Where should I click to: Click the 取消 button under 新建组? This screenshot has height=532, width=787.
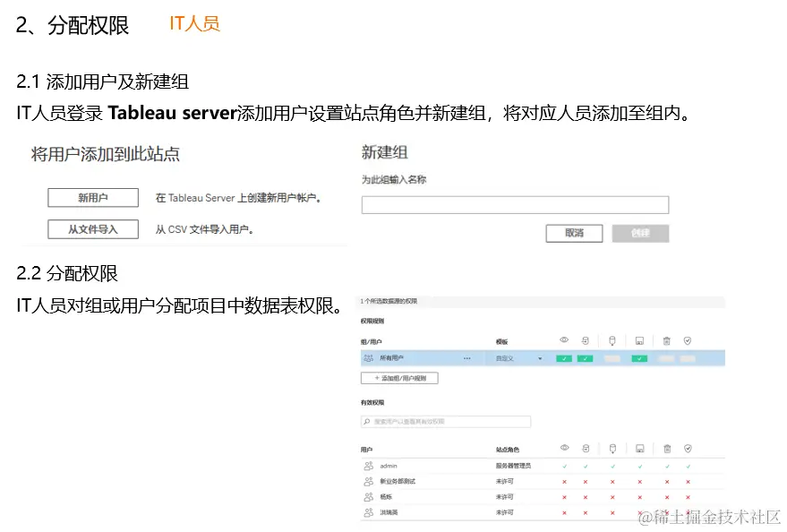[x=574, y=233]
